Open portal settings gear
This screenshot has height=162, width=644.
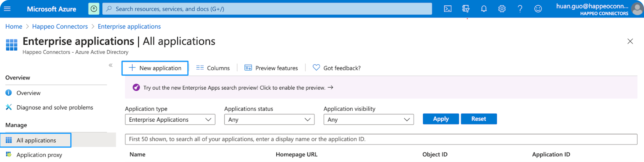coord(502,9)
